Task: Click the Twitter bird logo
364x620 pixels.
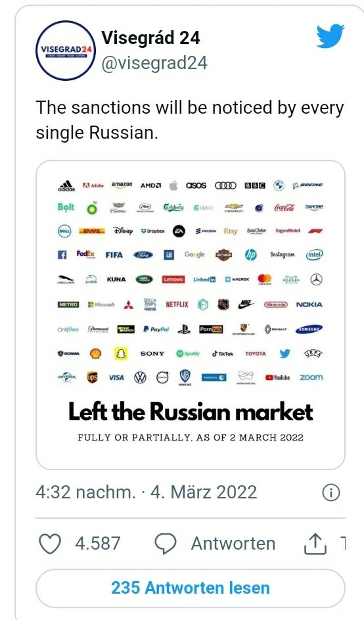Action: (330, 36)
